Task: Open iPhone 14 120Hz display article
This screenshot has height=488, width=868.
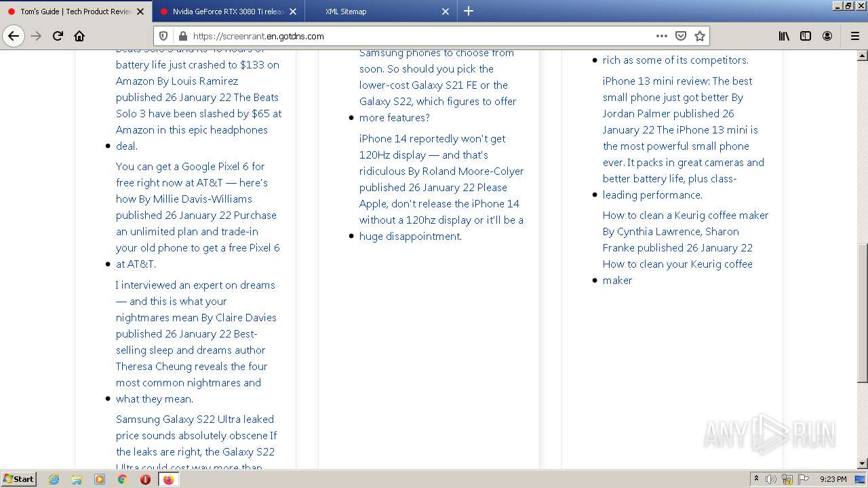Action: tap(441, 187)
